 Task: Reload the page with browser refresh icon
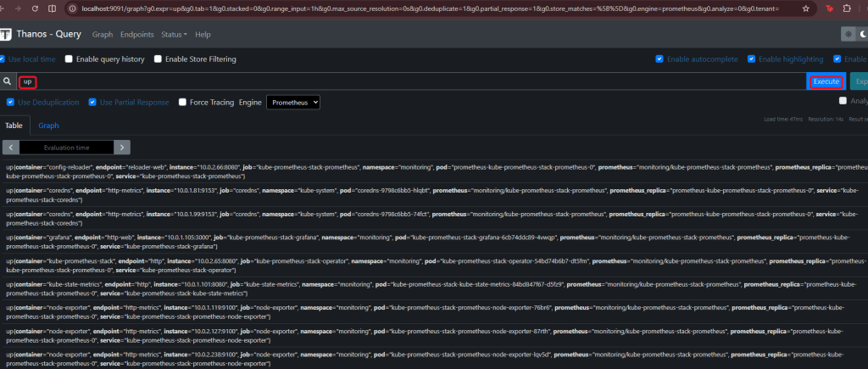click(x=36, y=8)
